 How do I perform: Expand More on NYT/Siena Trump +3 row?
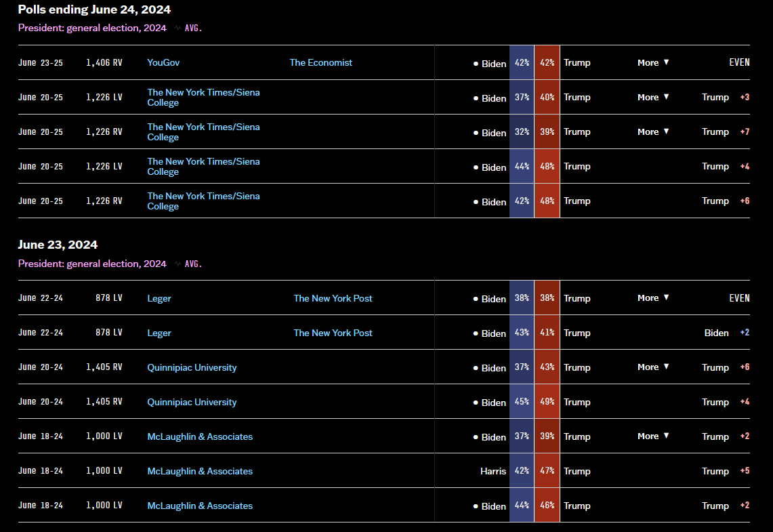653,97
